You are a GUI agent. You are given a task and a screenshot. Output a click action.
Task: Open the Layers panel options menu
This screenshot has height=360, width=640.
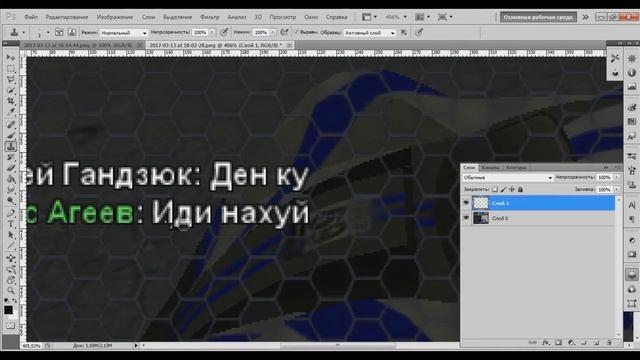tap(618, 167)
